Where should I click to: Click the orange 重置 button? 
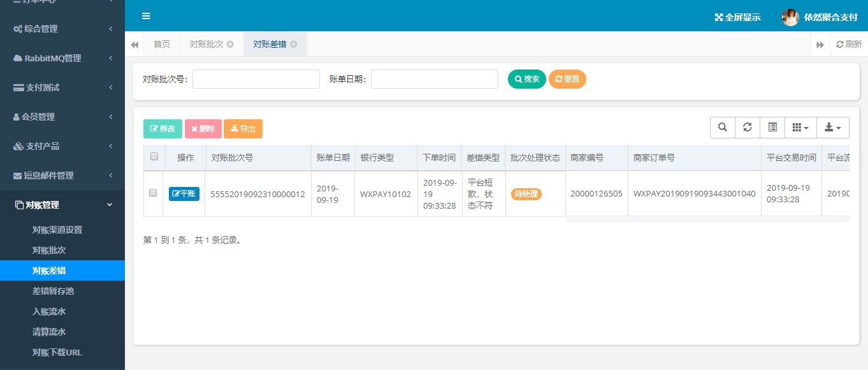click(x=567, y=79)
